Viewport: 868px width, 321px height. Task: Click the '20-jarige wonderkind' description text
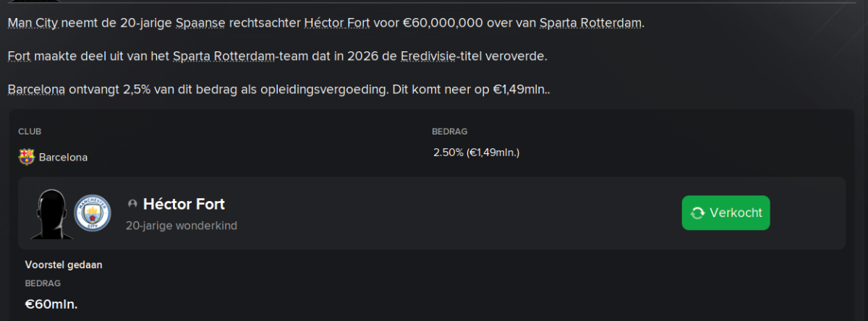pos(182,226)
